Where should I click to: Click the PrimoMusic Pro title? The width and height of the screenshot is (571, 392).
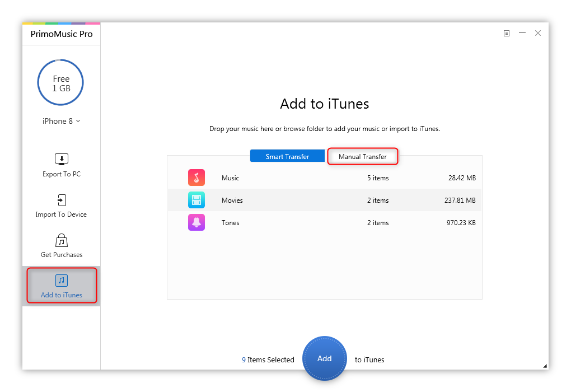coord(62,34)
